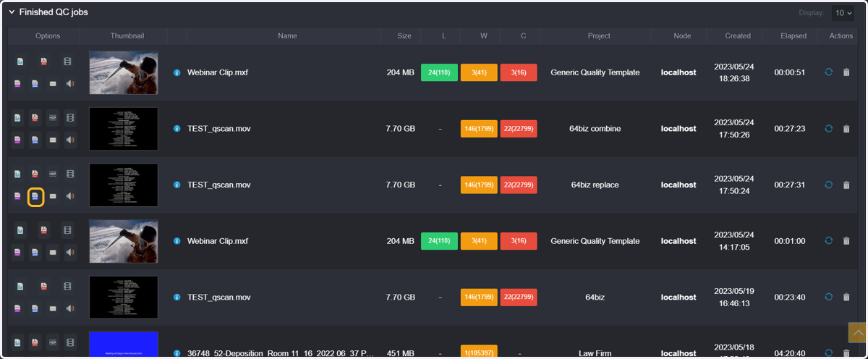
Task: Open audio speaker icon for 64biz project job
Action: point(70,308)
